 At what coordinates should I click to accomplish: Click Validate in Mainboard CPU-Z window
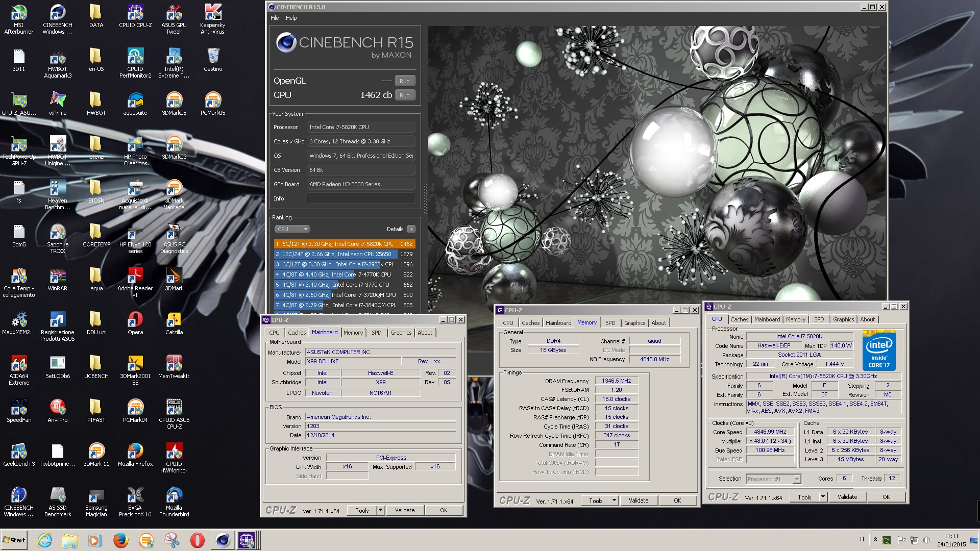(405, 510)
